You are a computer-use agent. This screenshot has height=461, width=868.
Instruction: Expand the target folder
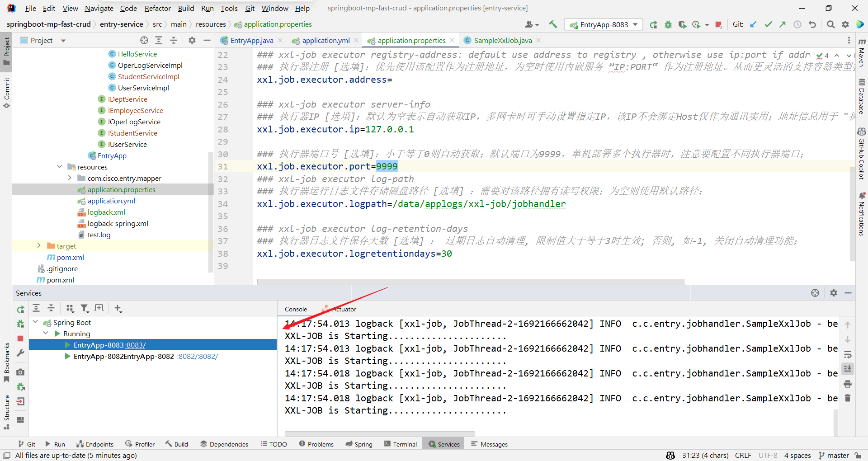[x=39, y=246]
